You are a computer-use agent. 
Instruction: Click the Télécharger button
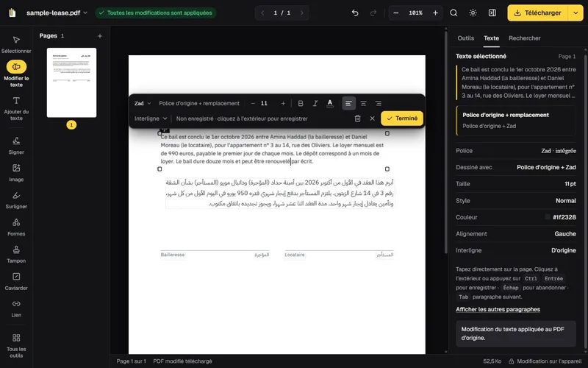tap(538, 13)
